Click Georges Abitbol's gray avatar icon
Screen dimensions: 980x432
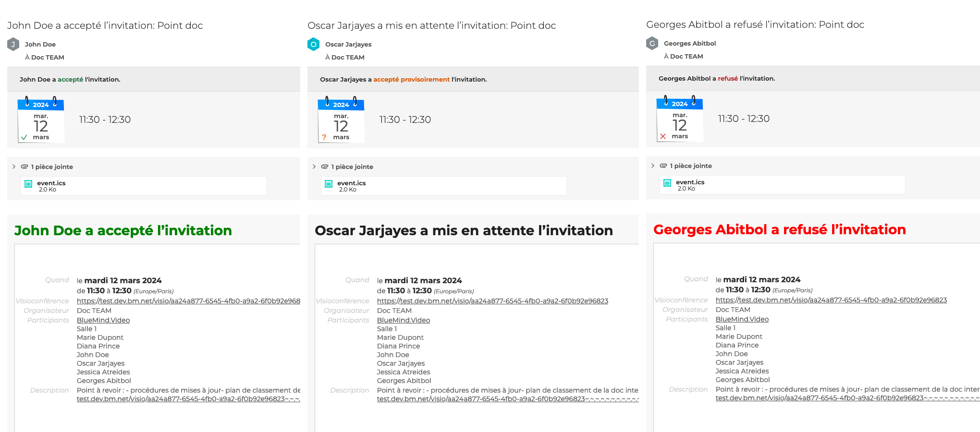tap(652, 43)
